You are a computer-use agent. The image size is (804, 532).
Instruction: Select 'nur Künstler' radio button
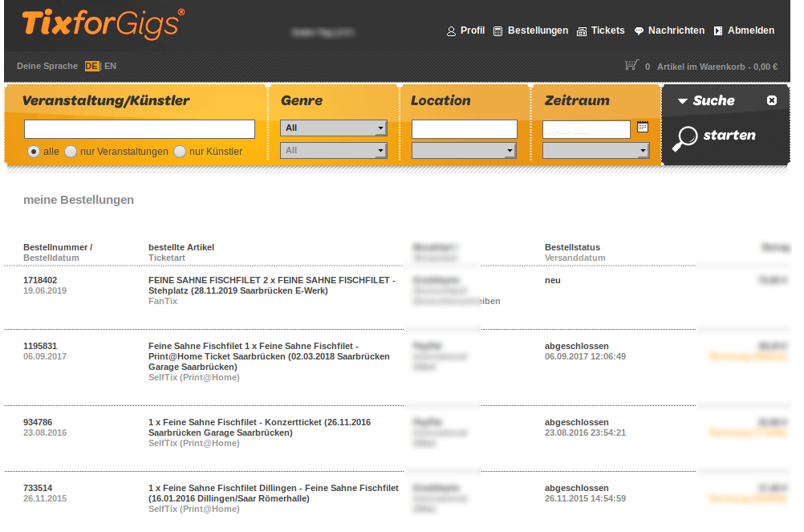[x=180, y=152]
